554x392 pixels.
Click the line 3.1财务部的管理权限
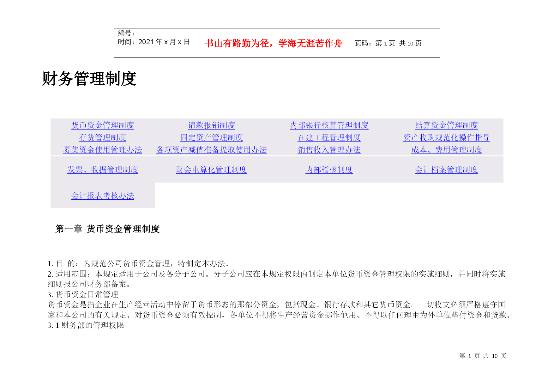86,325
